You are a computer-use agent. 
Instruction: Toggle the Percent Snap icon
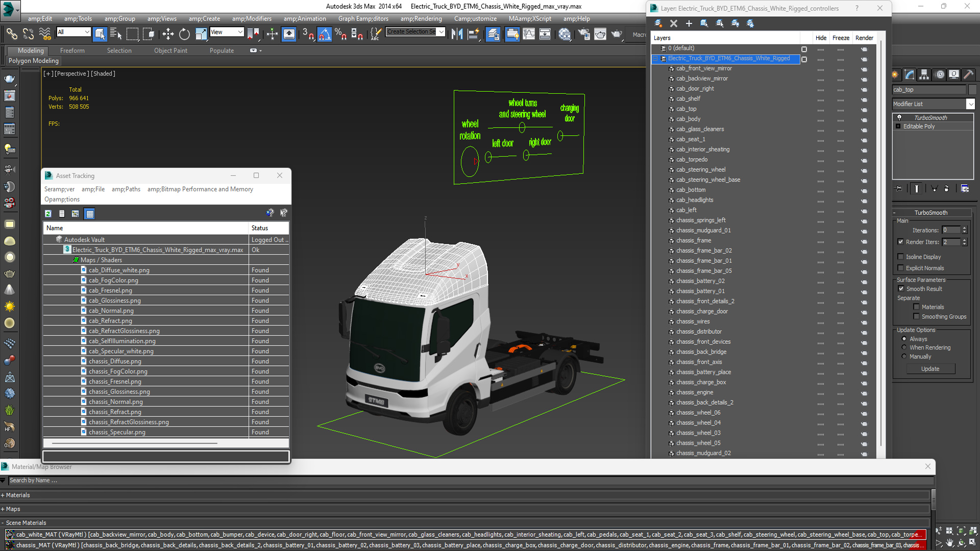[x=340, y=34]
